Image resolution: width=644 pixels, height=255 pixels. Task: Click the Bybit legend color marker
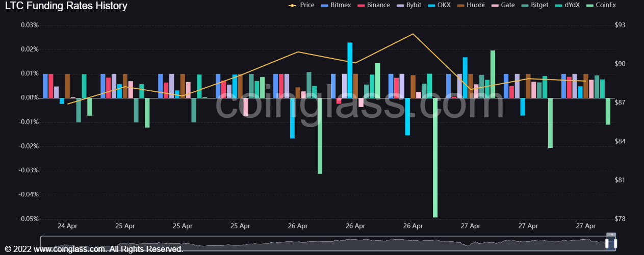pos(400,5)
